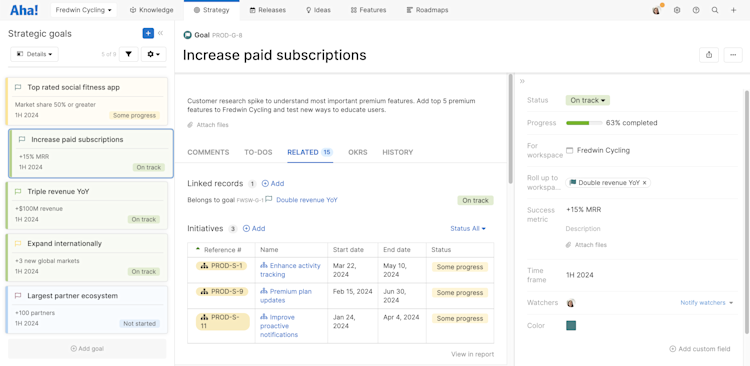
Task: Click the search magnifier icon
Action: (715, 10)
